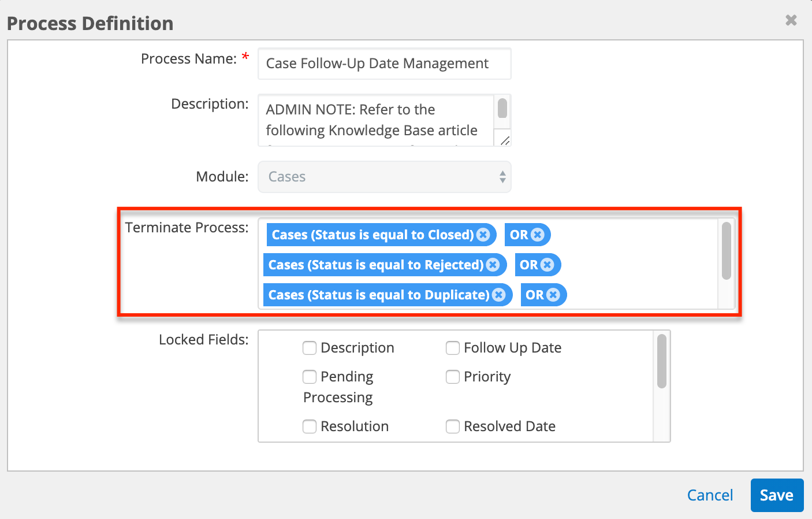The width and height of the screenshot is (812, 519).
Task: Open the Module dropdown
Action: [x=384, y=177]
